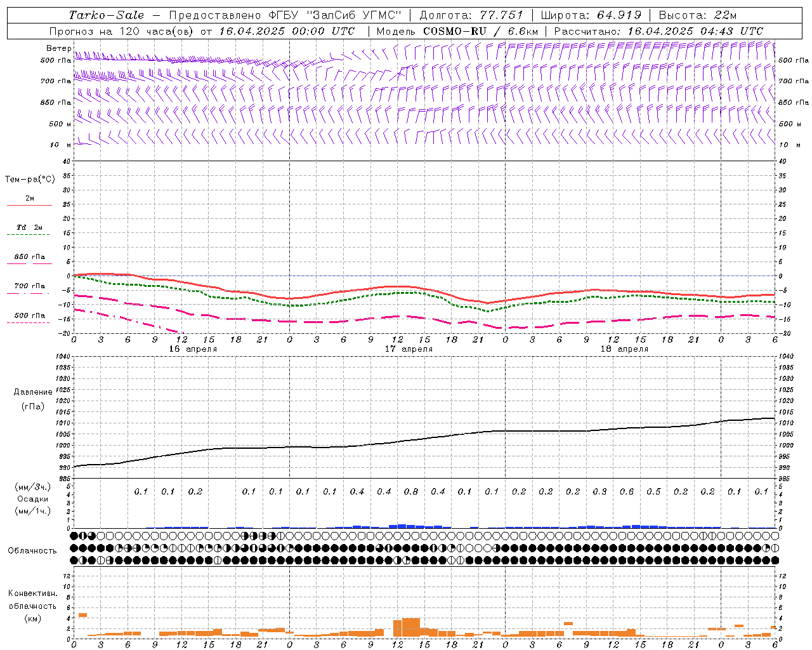The image size is (812, 650).
Task: Click the "Широта: 64.919" latitude value
Action: [591, 15]
